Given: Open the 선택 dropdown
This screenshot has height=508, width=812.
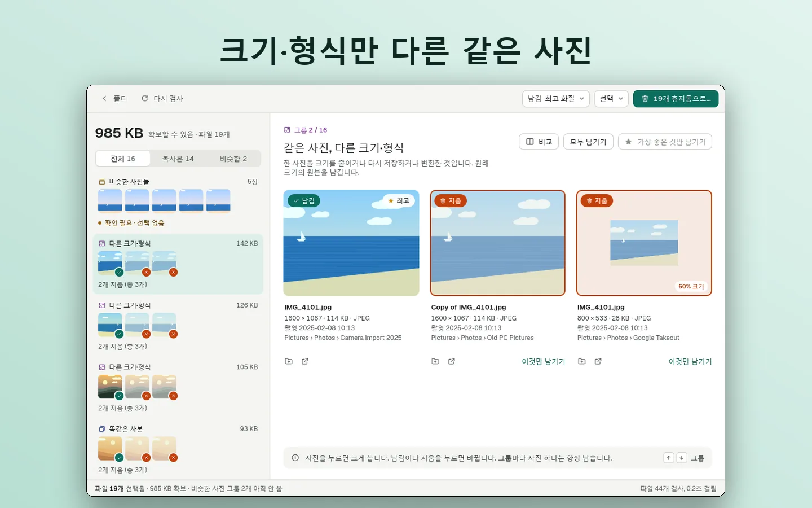Looking at the screenshot, I should point(611,99).
